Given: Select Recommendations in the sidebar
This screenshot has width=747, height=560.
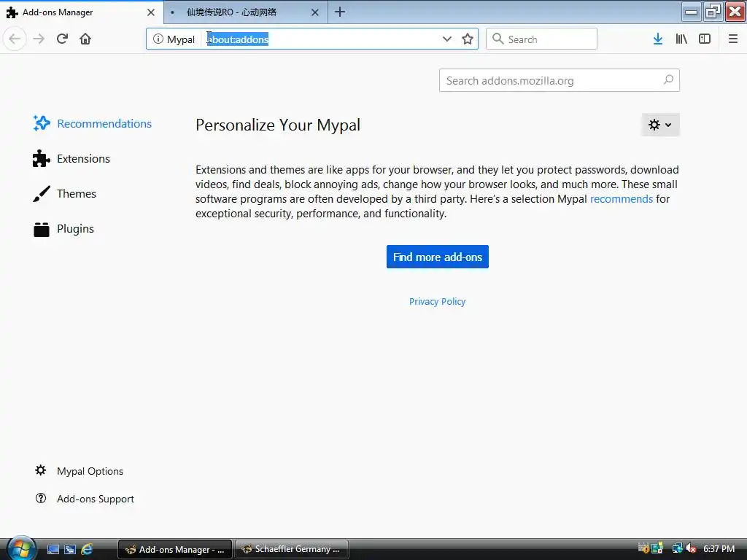Looking at the screenshot, I should coord(92,123).
